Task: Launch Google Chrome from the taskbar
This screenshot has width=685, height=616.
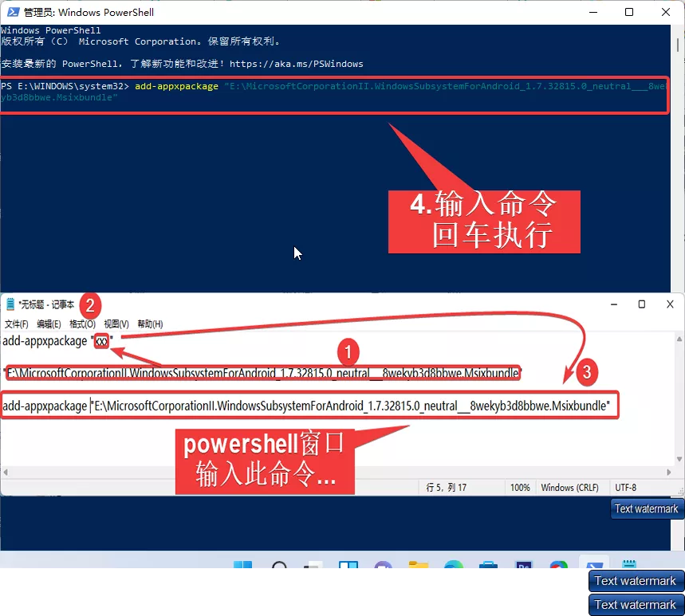Action: point(559,564)
